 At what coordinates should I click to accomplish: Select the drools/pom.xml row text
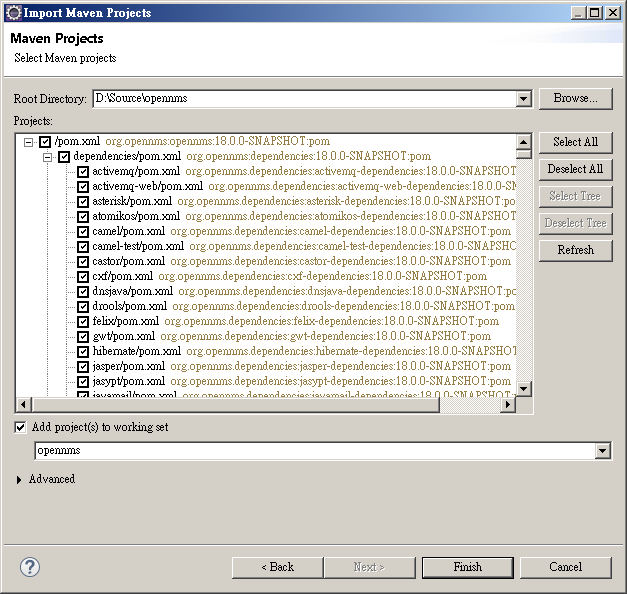point(130,306)
